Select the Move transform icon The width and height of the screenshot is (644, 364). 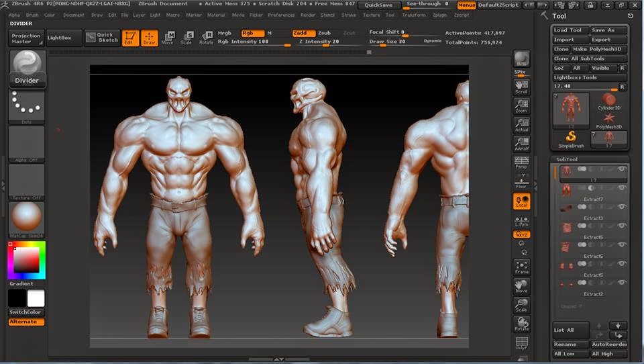tap(168, 38)
